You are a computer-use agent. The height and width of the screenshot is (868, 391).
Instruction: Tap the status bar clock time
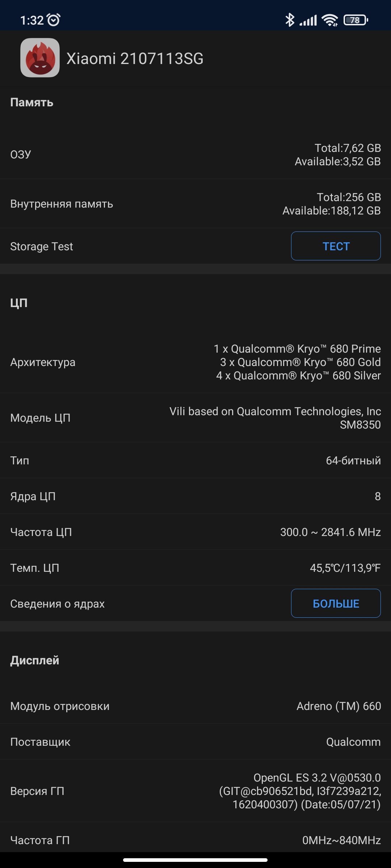pyautogui.click(x=32, y=20)
